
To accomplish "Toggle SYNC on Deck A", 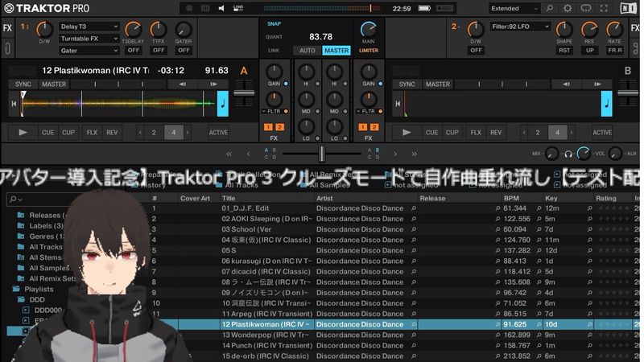I will point(23,84).
